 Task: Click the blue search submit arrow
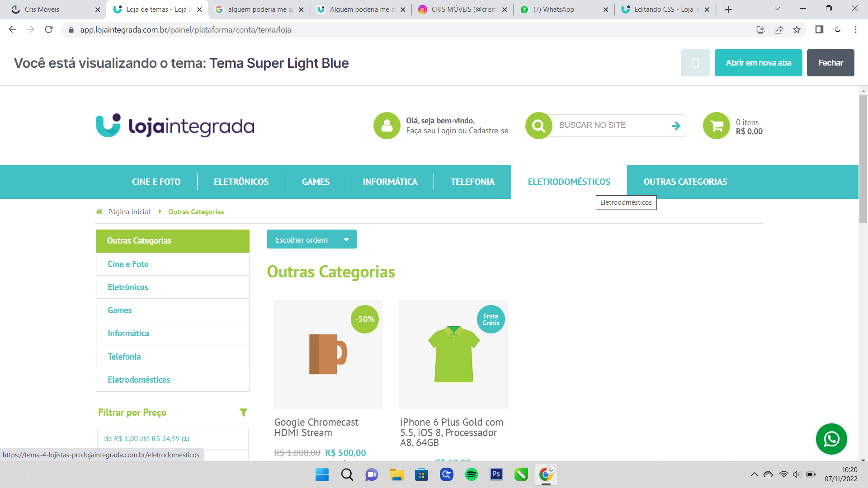[676, 126]
